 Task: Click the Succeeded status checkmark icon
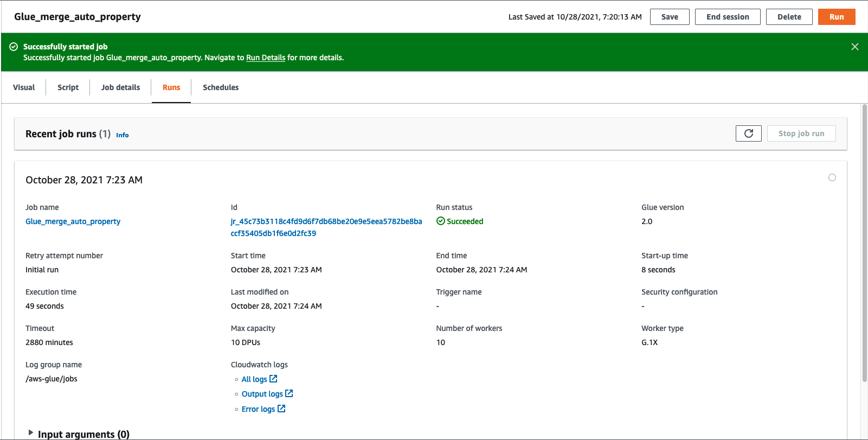coord(441,221)
